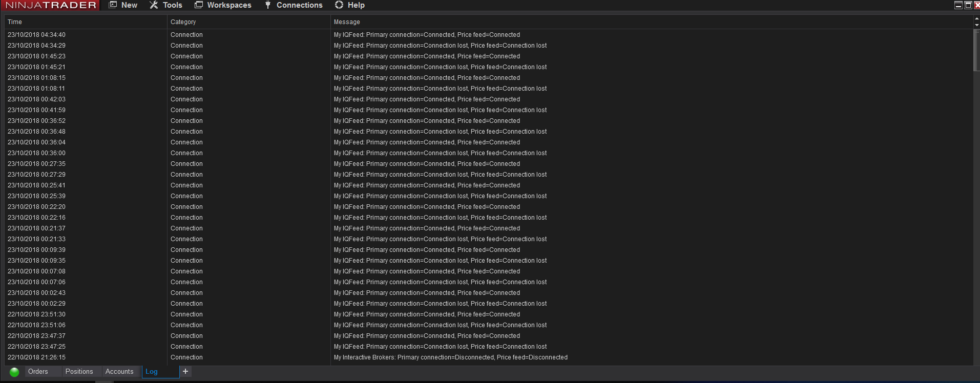Select the 23/10/2018 00:22:16 timestamp

(36, 218)
